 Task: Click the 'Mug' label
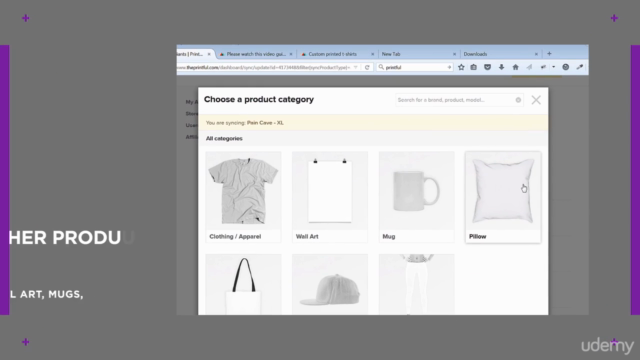pos(389,237)
